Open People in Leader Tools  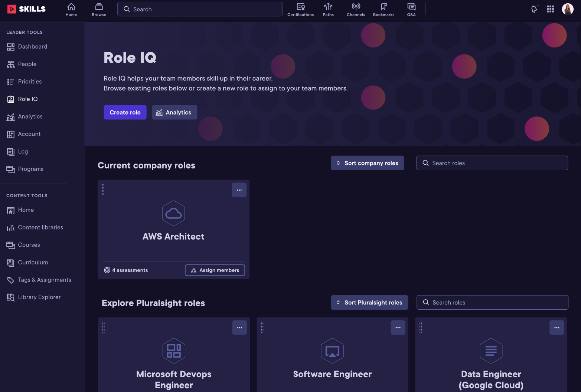pyautogui.click(x=22, y=64)
